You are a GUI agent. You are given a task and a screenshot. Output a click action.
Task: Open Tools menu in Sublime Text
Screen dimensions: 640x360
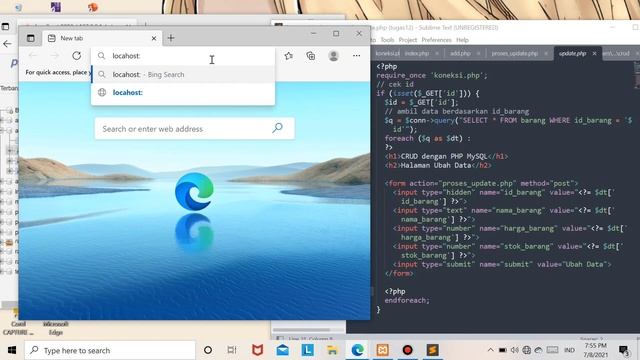click(x=387, y=40)
